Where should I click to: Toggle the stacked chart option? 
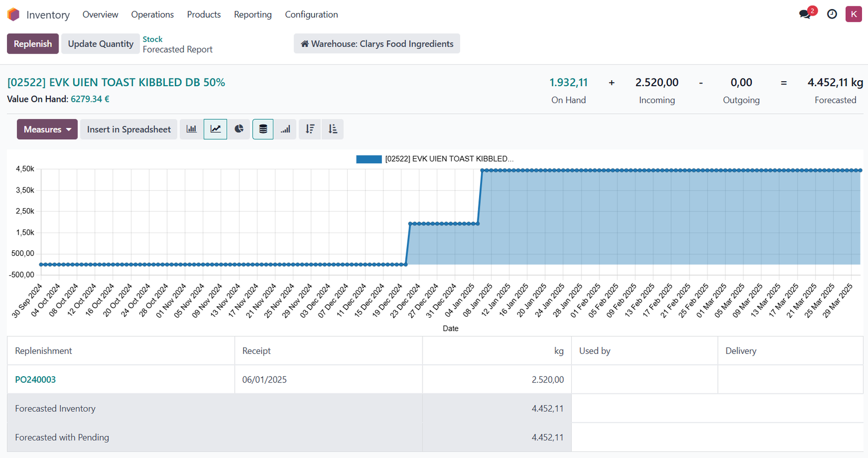point(263,129)
